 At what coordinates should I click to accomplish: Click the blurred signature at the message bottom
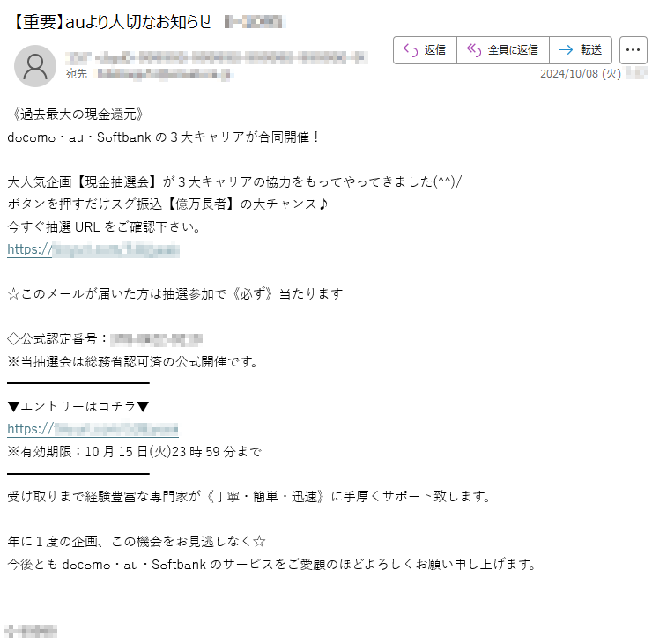point(31,631)
